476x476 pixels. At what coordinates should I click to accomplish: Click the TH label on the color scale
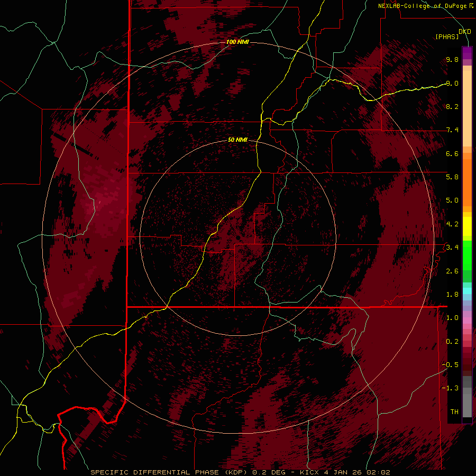click(454, 412)
